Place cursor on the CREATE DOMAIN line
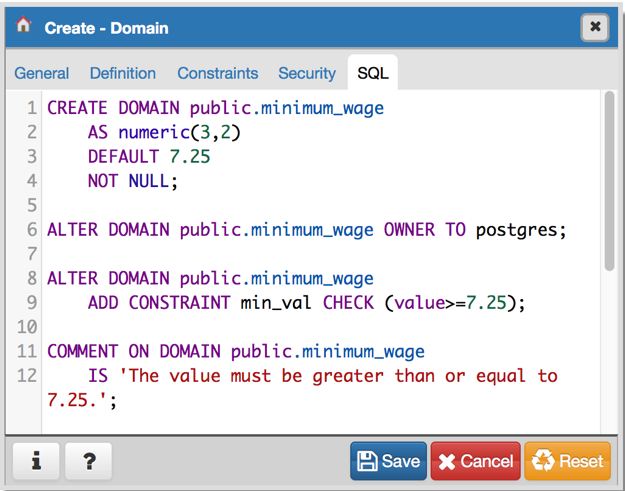Screen dimensions: 625x491 (215, 108)
